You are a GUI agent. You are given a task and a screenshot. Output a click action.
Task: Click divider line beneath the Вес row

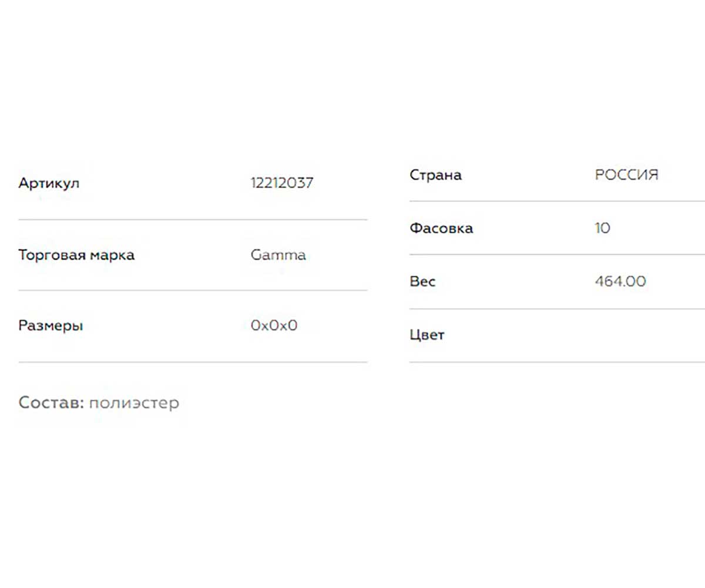tap(557, 308)
